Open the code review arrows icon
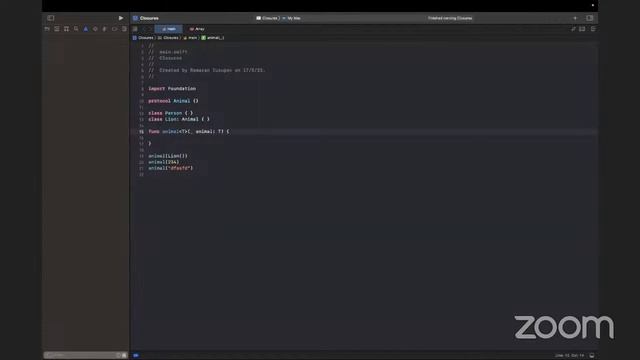 tap(573, 29)
